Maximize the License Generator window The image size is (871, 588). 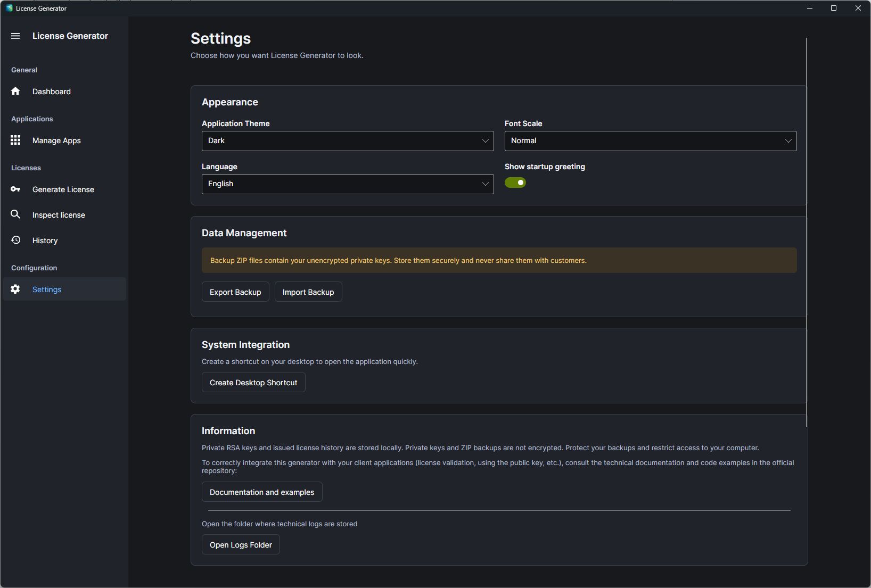coord(834,8)
